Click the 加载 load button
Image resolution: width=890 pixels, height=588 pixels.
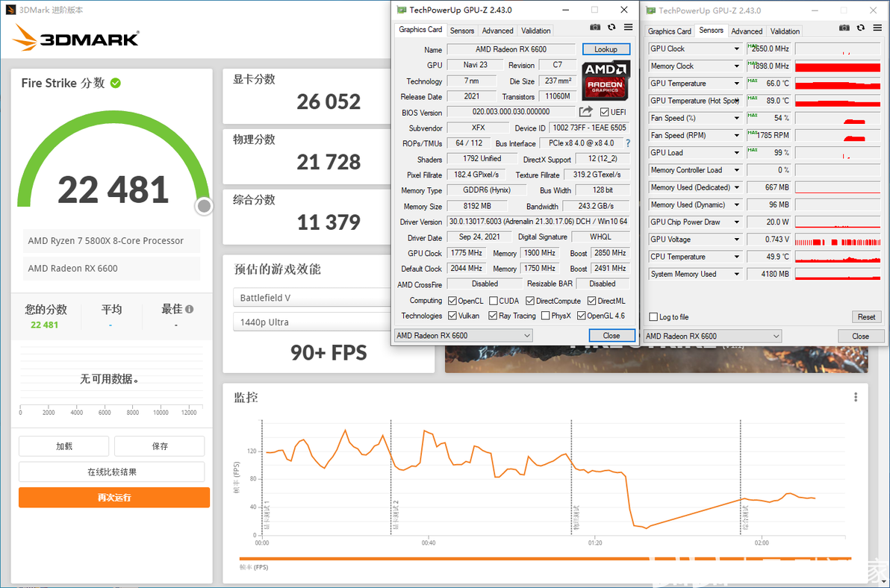point(63,445)
